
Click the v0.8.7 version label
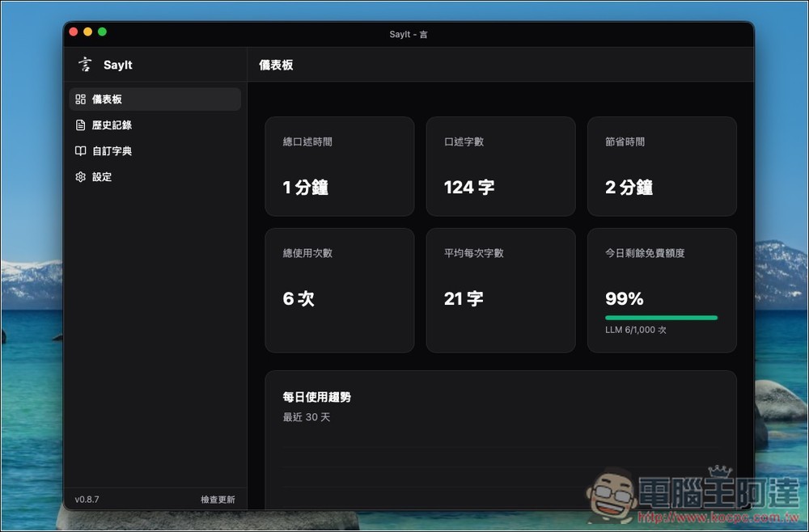coord(87,499)
